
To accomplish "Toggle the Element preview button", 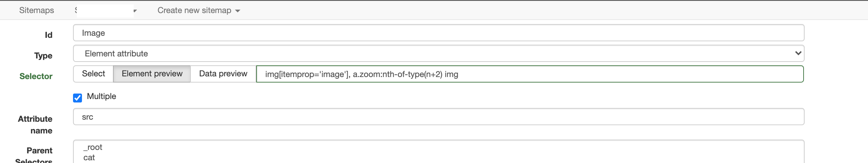I will point(152,74).
